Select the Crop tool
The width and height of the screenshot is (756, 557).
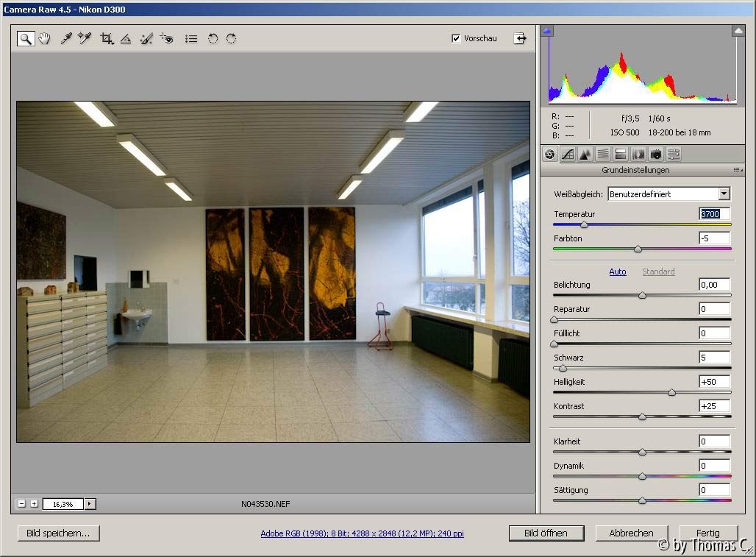coord(107,39)
